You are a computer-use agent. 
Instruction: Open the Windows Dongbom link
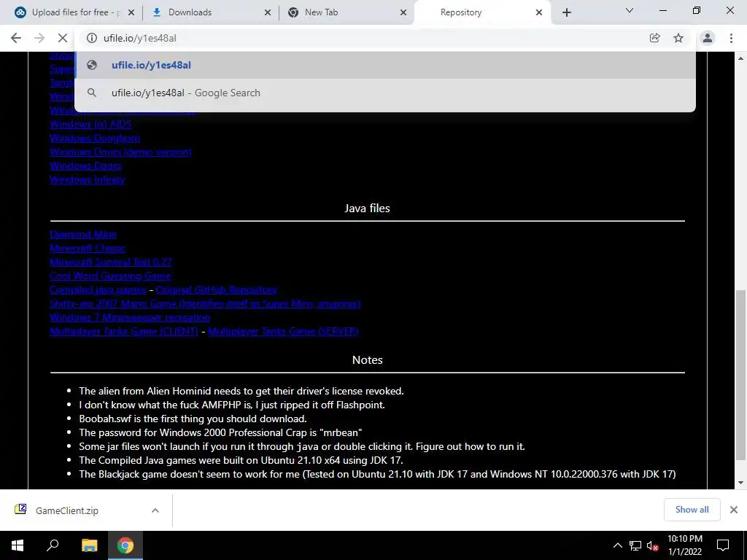pyautogui.click(x=95, y=138)
